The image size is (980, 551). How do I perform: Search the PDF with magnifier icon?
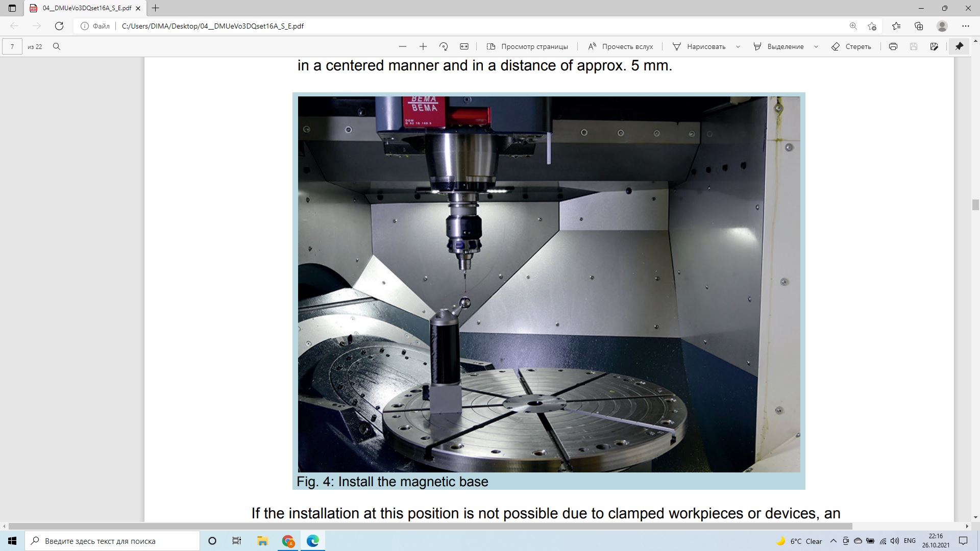pos(57,46)
